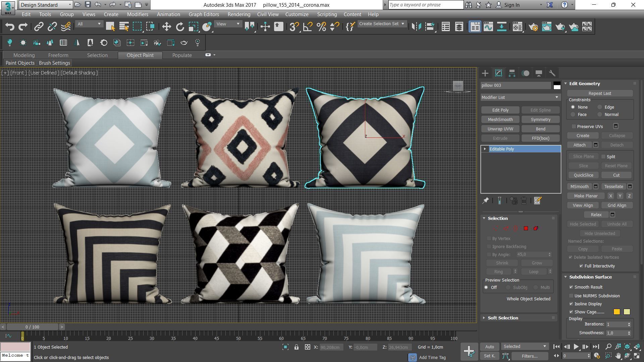Select Element sub-object level icon

tap(536, 228)
